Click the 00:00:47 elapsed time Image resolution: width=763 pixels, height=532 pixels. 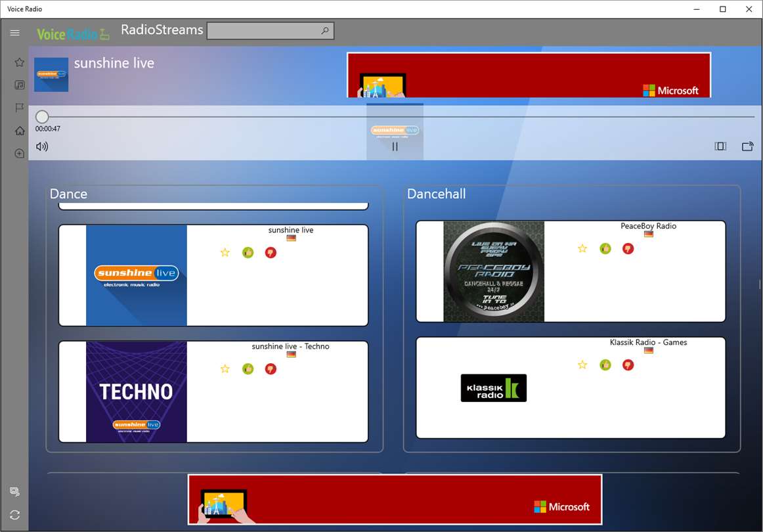[x=48, y=129]
